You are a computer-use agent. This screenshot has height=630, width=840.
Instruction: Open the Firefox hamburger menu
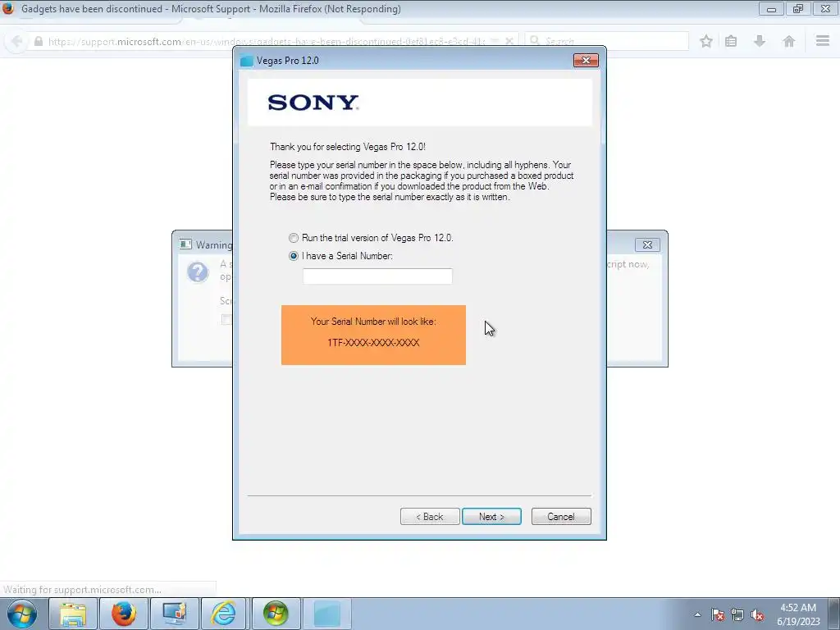point(823,41)
